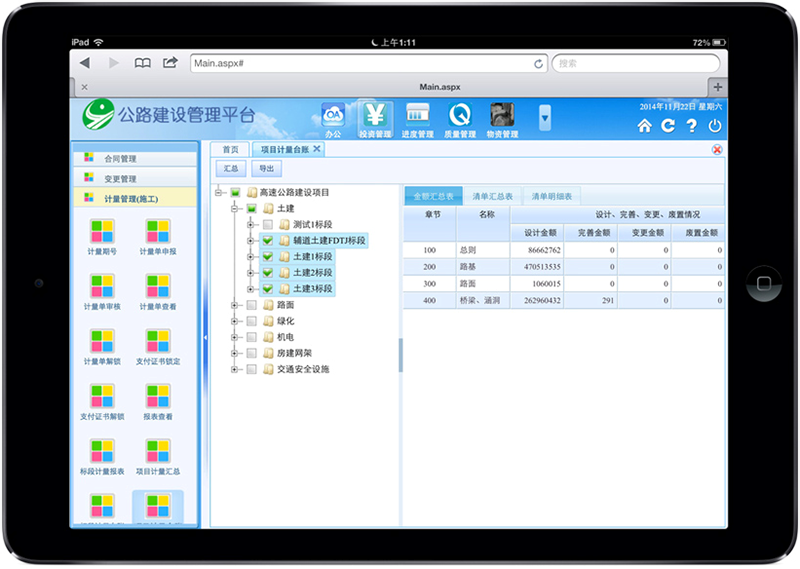Open the 合同管理 accordion section
Screen dimensions: 800x569
pyautogui.click(x=135, y=159)
